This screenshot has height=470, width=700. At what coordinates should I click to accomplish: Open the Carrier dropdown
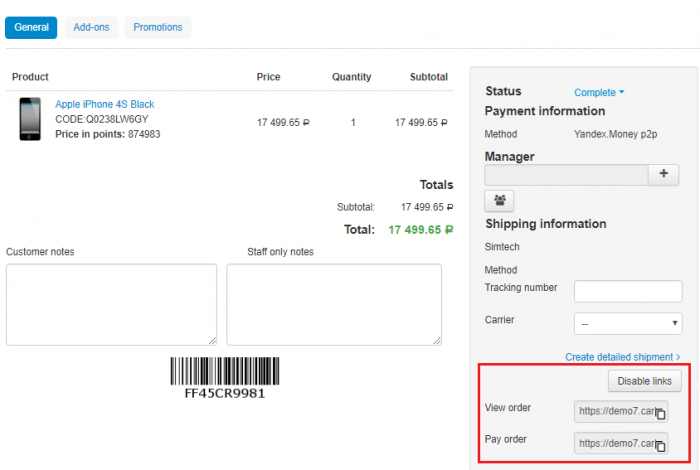click(628, 324)
